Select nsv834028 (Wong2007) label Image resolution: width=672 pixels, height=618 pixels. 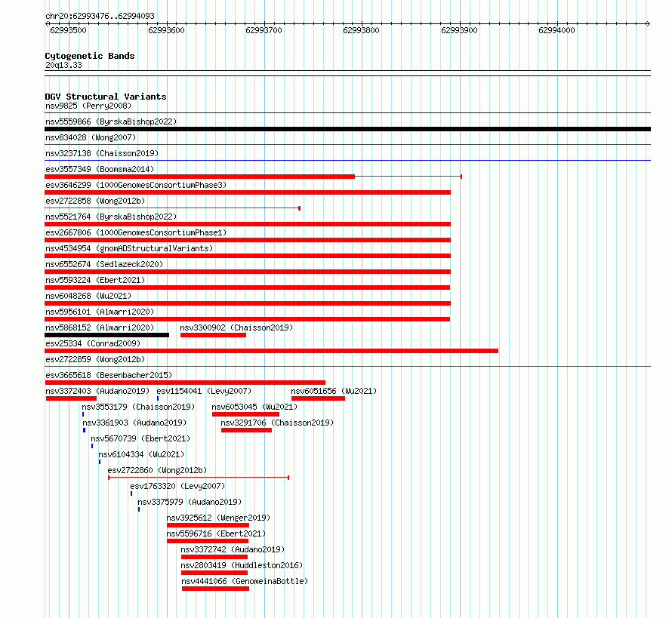pos(91,137)
